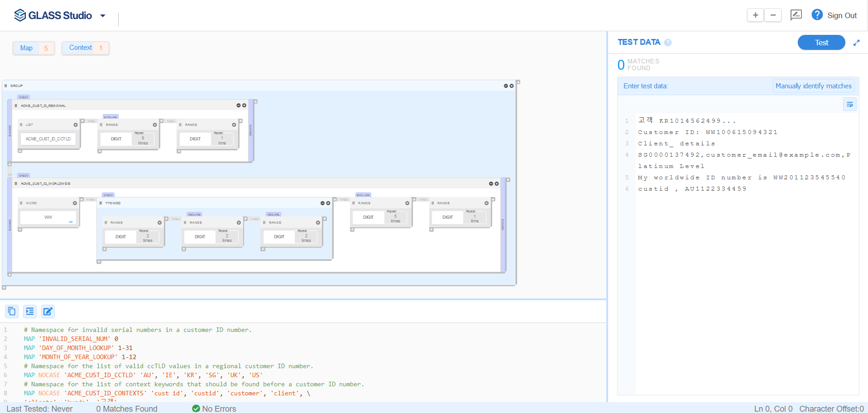The height and width of the screenshot is (413, 868).
Task: Edit the 9 times repeat value
Action: click(143, 140)
